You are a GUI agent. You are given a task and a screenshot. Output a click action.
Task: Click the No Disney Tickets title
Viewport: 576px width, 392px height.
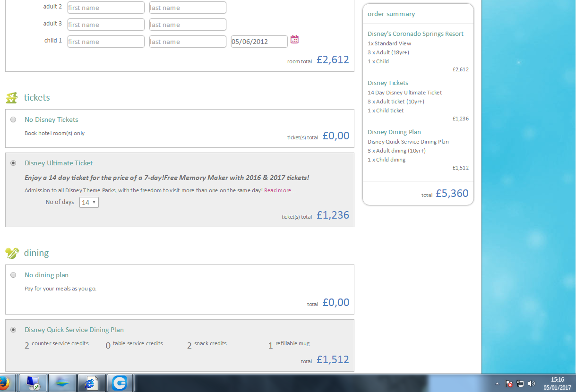[52, 119]
